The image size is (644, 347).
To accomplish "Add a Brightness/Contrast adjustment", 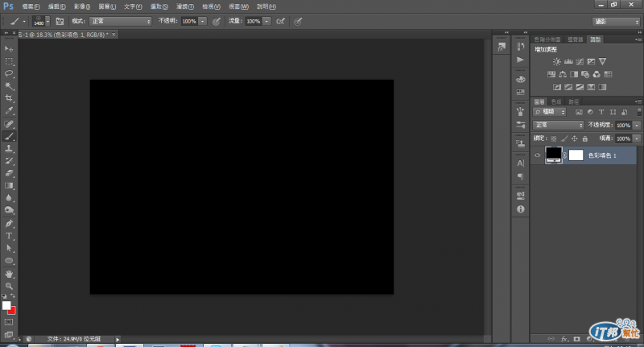I will click(556, 62).
